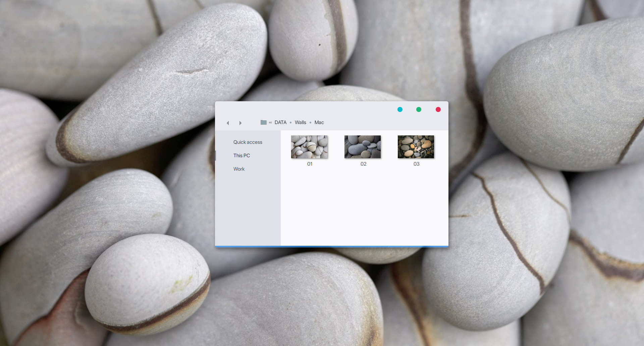The image size is (644, 346).
Task: Open Quick access in sidebar
Action: 248,142
